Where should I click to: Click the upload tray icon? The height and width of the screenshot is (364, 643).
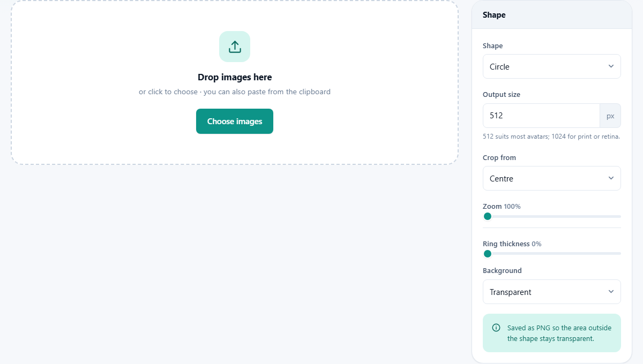[x=235, y=47]
